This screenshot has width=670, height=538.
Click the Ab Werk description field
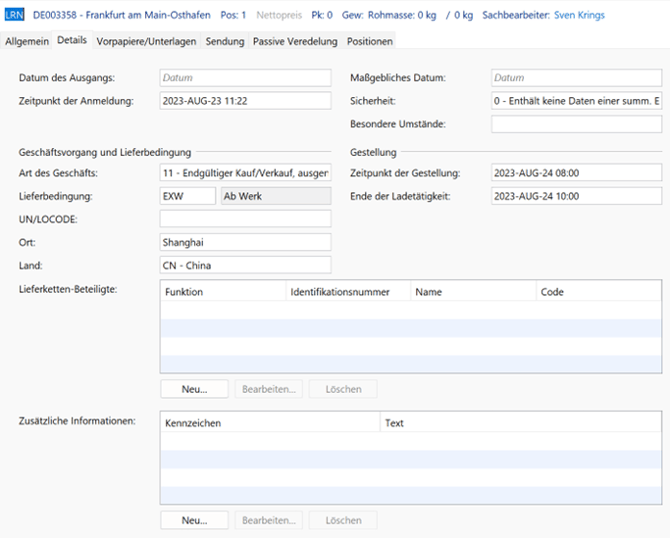click(x=276, y=196)
